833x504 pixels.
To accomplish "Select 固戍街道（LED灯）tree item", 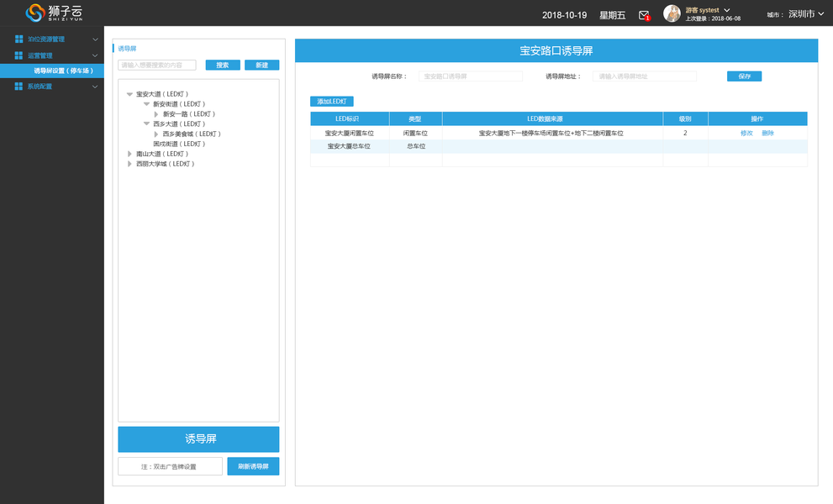I will click(179, 144).
